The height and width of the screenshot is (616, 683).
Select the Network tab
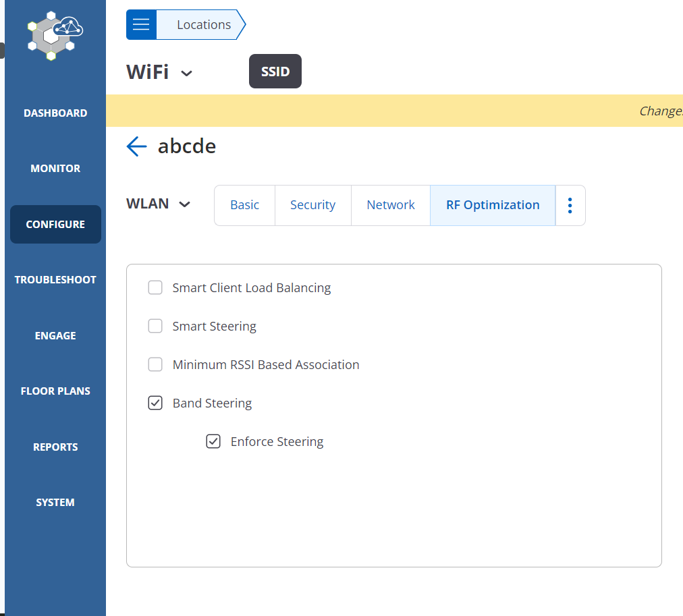(390, 204)
